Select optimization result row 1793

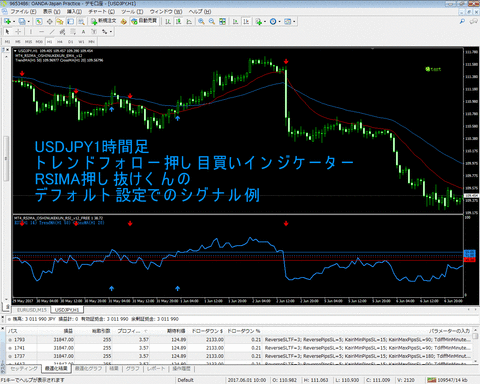[240, 340]
